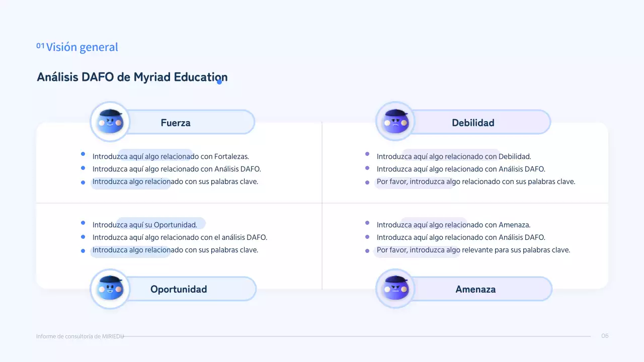Click the highlighted Introduzca aquí su Oportunidad text

pyautogui.click(x=144, y=224)
